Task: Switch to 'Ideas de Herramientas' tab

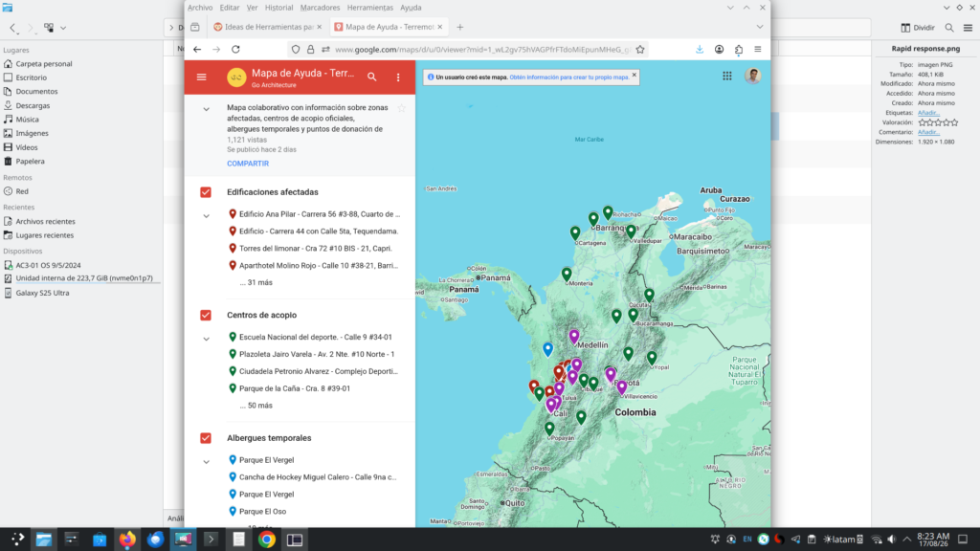Action: click(266, 27)
